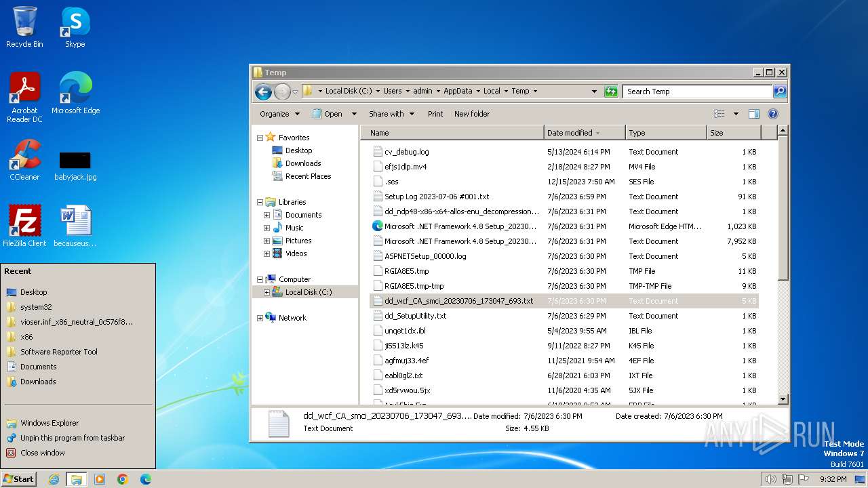Image resolution: width=868 pixels, height=488 pixels.
Task: Select Downloads in Favorites
Action: [x=296, y=163]
